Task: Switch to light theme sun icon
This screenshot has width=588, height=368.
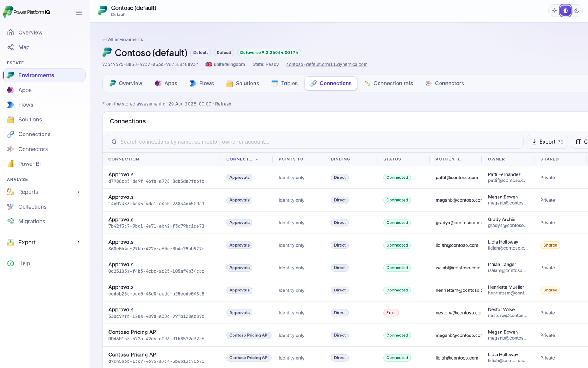Action: (x=555, y=11)
